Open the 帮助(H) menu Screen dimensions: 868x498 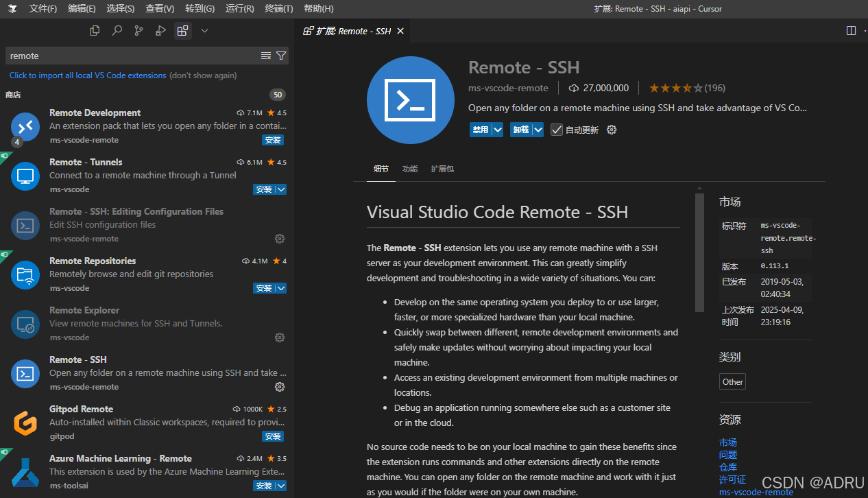(x=318, y=9)
